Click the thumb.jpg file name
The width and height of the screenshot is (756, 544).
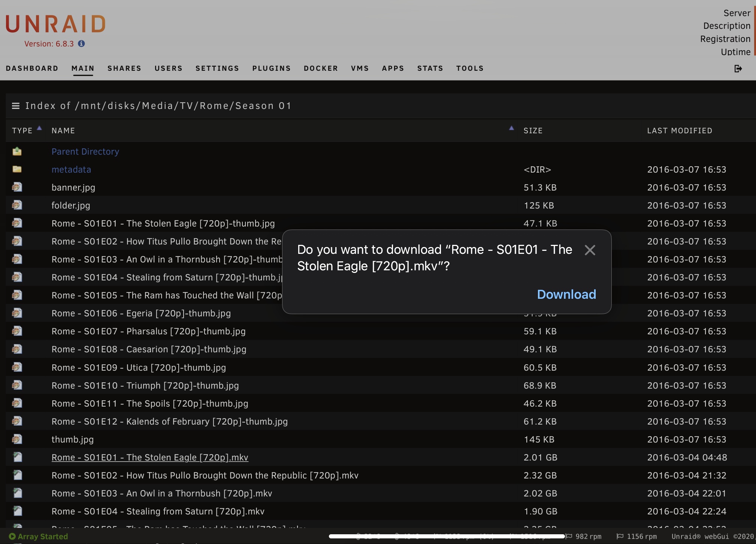click(72, 440)
